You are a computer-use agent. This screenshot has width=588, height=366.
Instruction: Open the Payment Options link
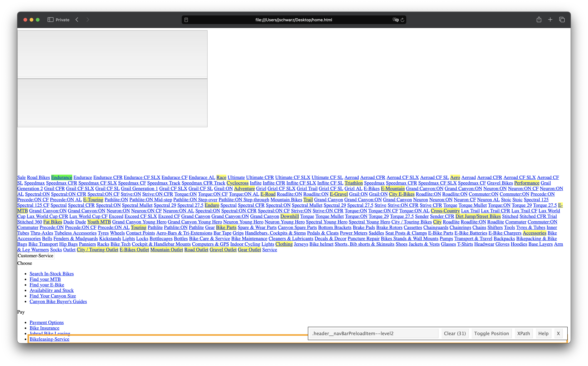click(x=46, y=323)
